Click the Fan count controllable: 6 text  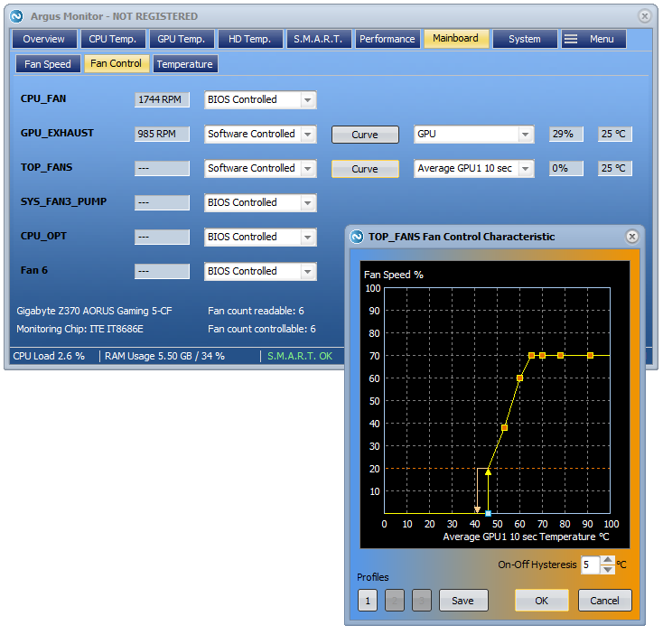[x=262, y=329]
